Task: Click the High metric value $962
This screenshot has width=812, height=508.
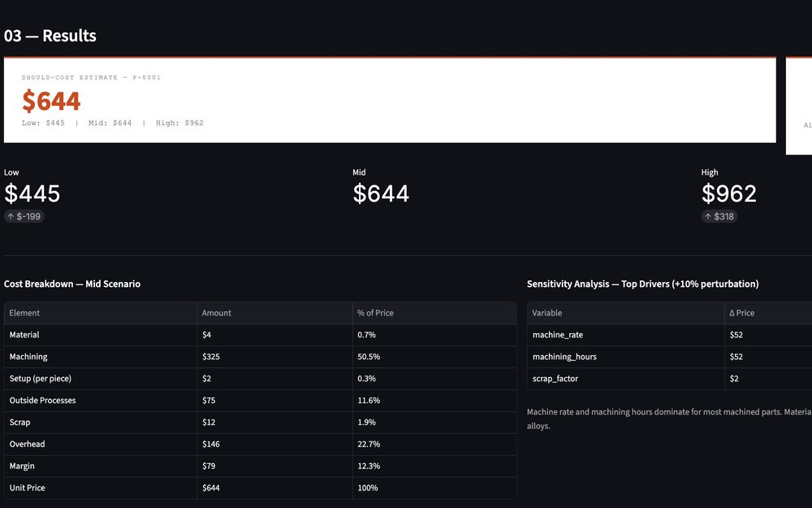Action: tap(729, 193)
